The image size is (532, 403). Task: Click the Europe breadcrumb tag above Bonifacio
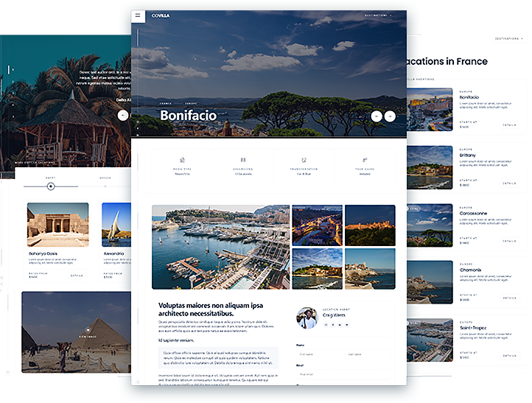click(191, 103)
